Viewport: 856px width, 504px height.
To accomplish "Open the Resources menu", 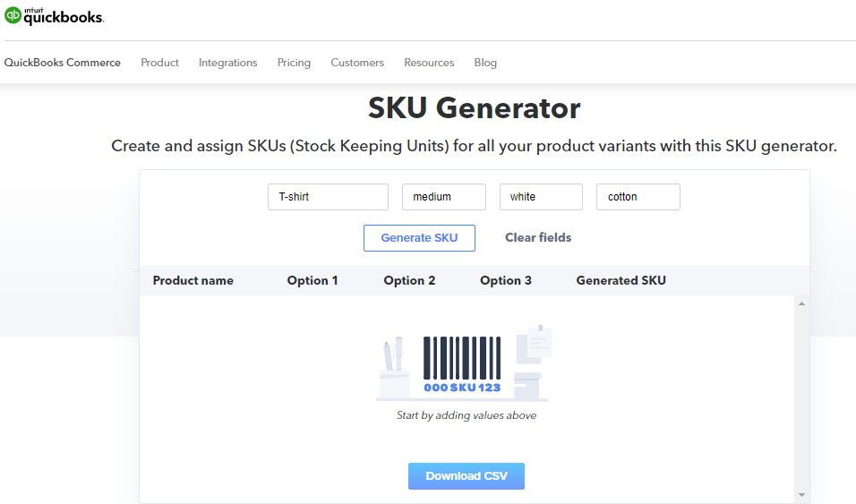I will click(x=429, y=63).
